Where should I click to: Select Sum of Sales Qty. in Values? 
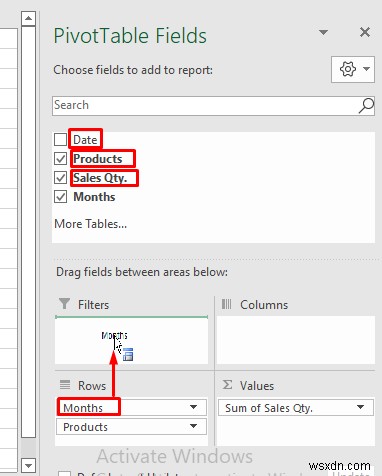(296, 407)
